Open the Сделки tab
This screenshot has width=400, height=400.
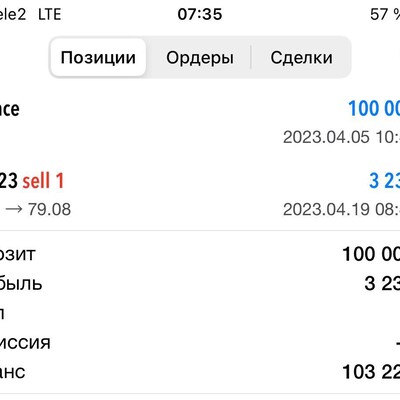coord(301,58)
